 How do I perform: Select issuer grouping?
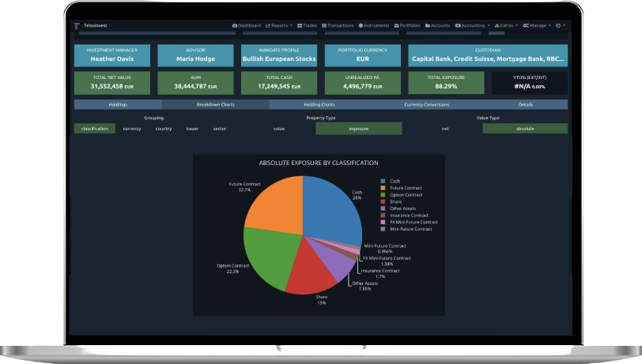(192, 129)
